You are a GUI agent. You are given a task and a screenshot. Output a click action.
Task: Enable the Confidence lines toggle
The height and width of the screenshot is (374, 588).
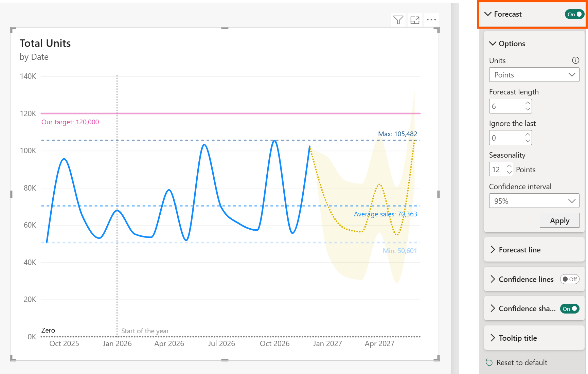(569, 279)
